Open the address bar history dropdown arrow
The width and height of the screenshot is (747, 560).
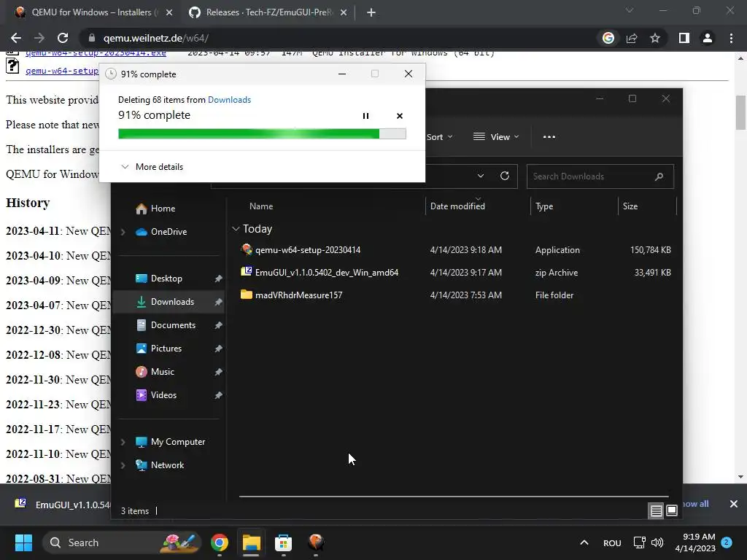tap(481, 176)
